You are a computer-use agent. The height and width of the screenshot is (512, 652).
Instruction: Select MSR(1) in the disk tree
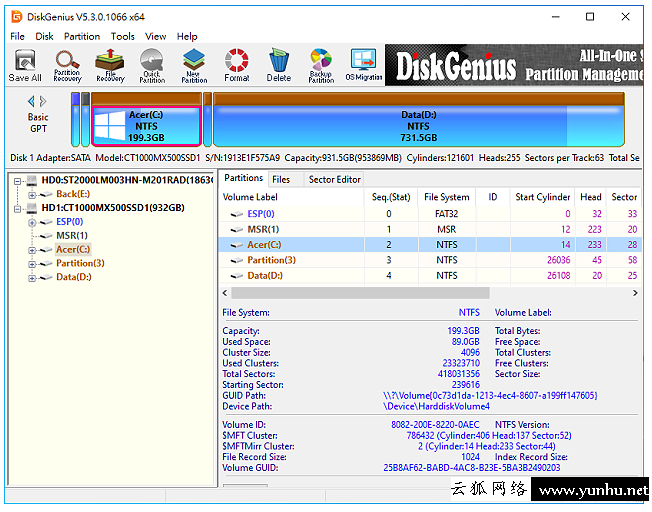click(x=72, y=236)
